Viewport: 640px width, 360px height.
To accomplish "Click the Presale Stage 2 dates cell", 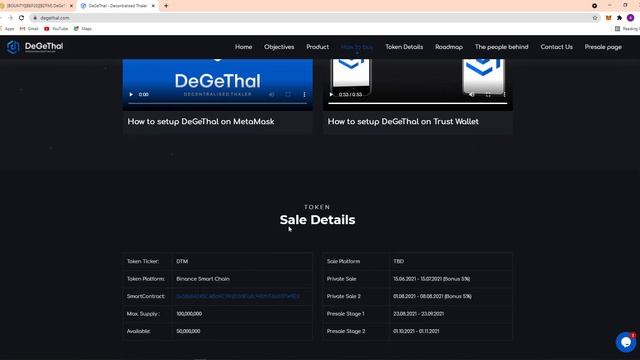I will pos(416,331).
